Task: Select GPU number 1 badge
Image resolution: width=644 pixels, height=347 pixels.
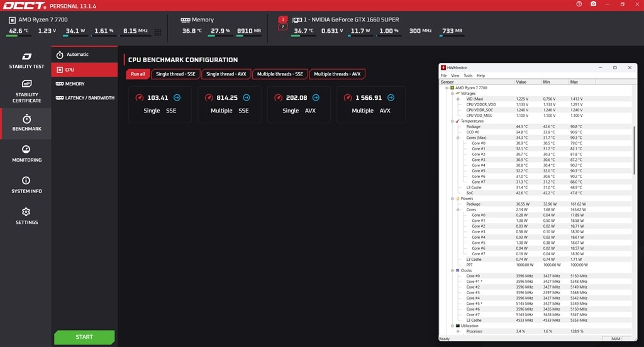Action: pyautogui.click(x=282, y=19)
